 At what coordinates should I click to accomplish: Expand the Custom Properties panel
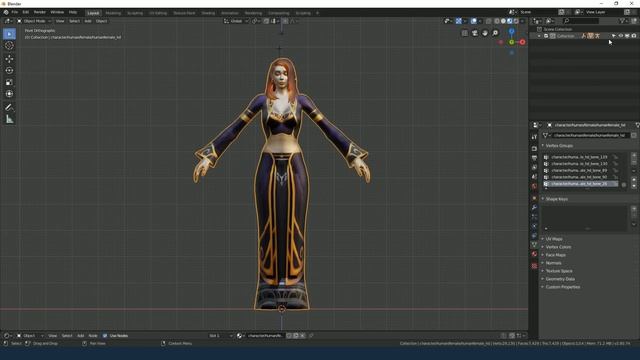click(562, 287)
